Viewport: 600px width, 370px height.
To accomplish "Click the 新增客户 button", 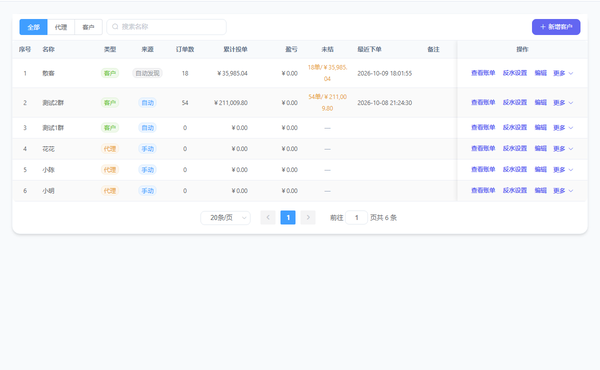I will (556, 27).
